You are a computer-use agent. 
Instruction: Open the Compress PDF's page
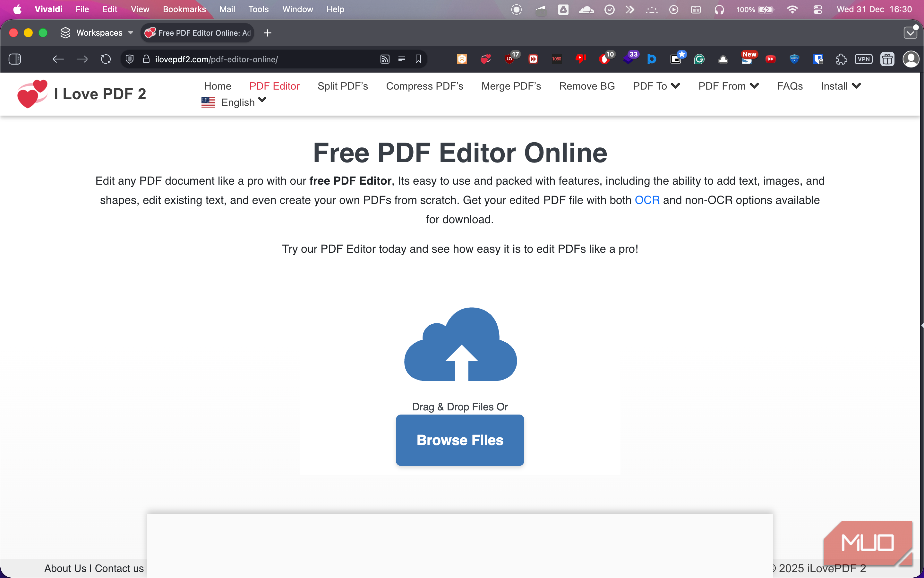[424, 86]
